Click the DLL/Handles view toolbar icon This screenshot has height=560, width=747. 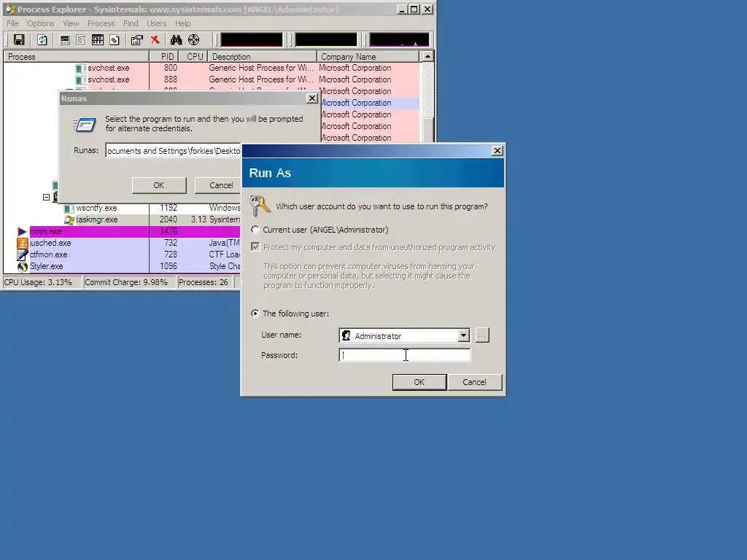[x=115, y=40]
